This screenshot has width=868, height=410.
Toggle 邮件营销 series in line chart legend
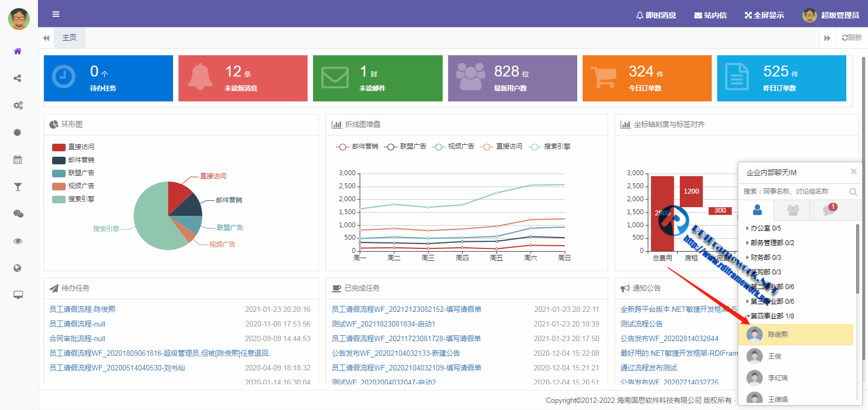pos(357,146)
